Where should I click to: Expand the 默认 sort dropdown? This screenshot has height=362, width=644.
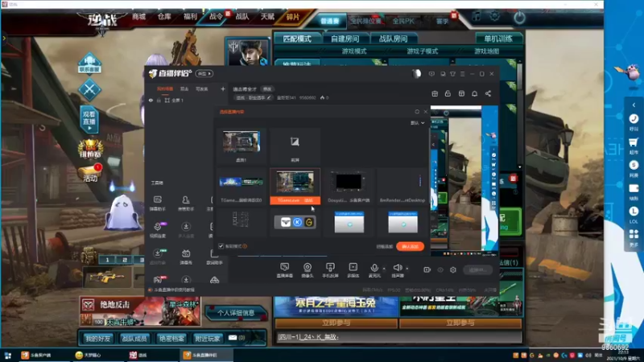point(417,123)
